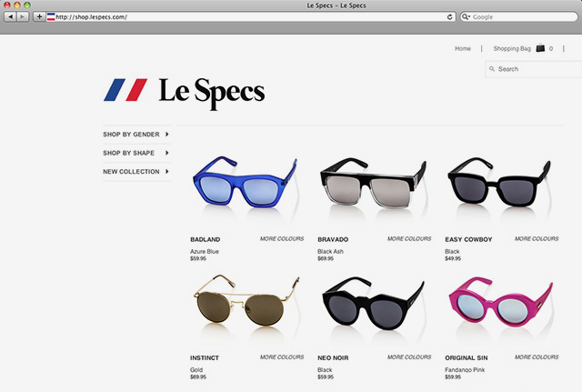The width and height of the screenshot is (582, 392).
Task: Expand New Collection menu
Action: (136, 172)
